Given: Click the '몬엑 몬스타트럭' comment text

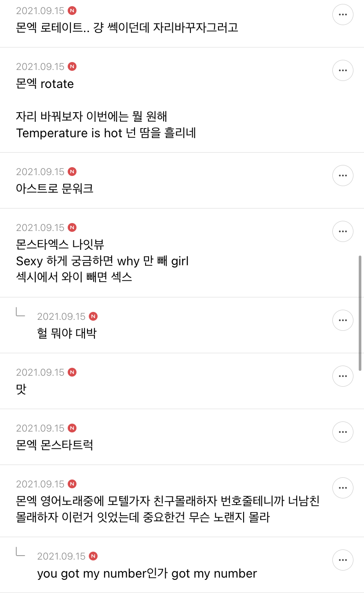Looking at the screenshot, I should coord(55,445).
